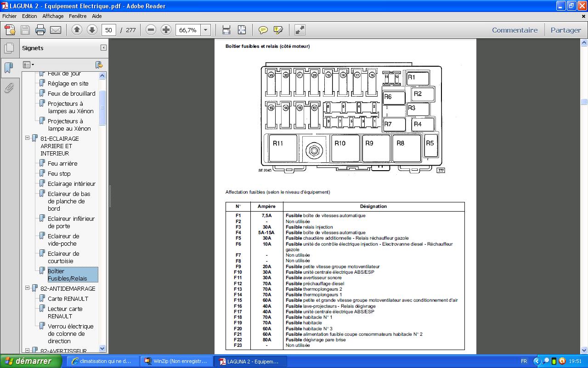Switch to climatisation browser taskbar window

pos(103,361)
